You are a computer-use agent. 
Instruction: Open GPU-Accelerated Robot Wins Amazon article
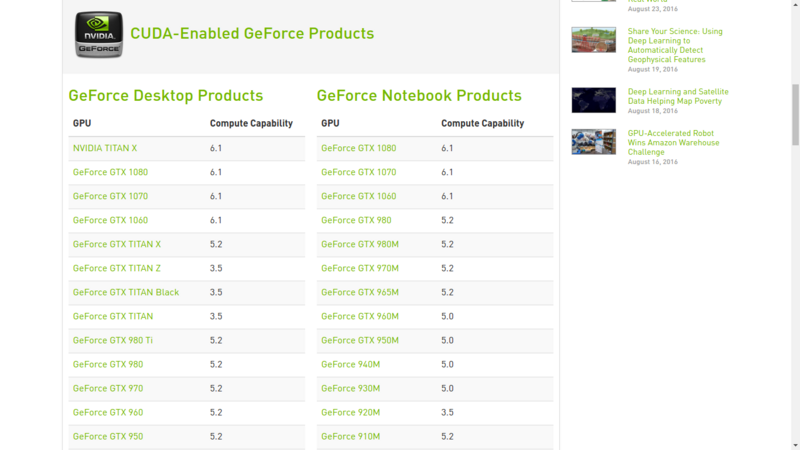pyautogui.click(x=673, y=142)
